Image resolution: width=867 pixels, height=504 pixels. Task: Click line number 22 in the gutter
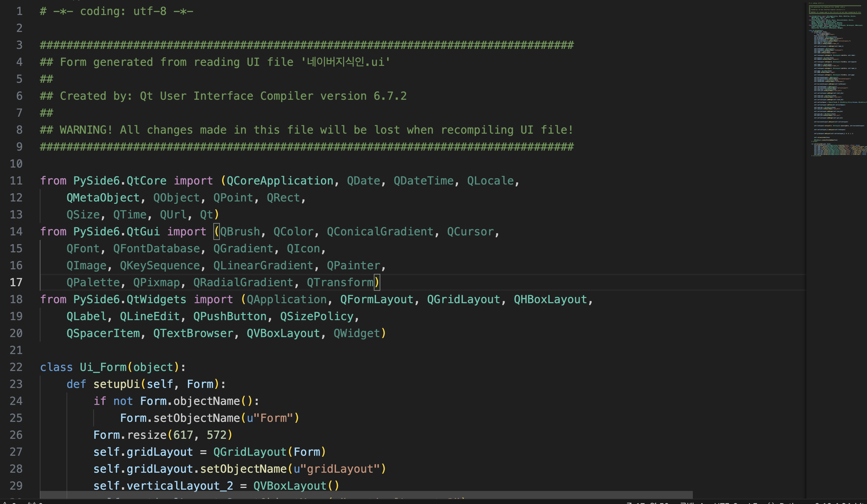click(16, 367)
